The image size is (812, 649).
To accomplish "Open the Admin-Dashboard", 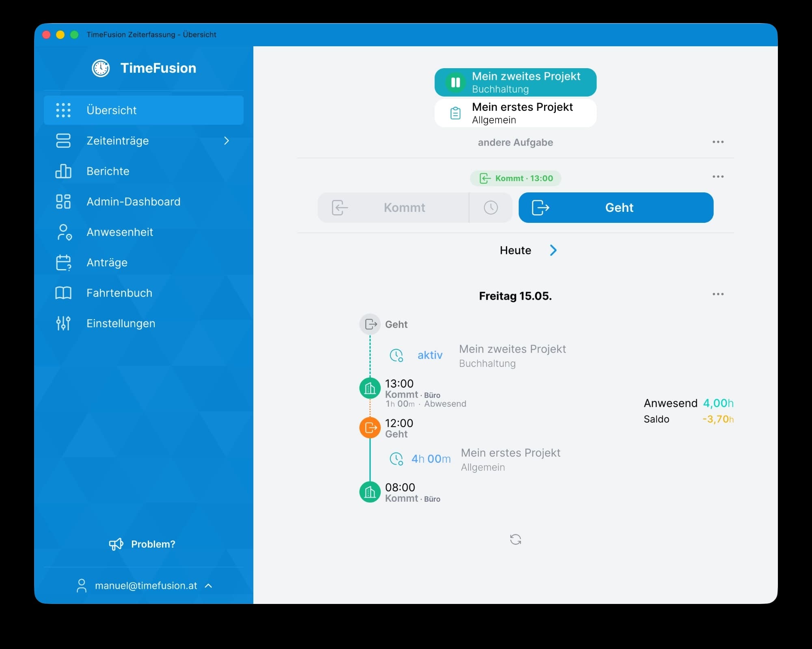I will 144,201.
